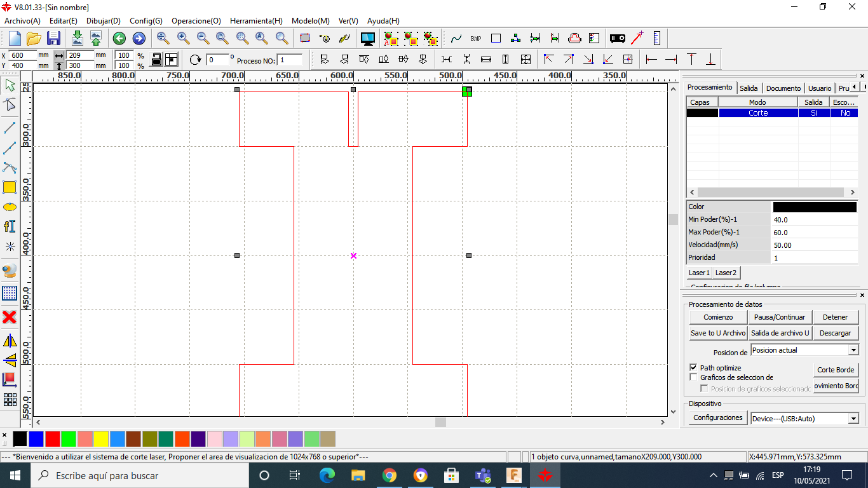Switch to the Usuario tab
This screenshot has width=868, height=488.
tap(820, 88)
